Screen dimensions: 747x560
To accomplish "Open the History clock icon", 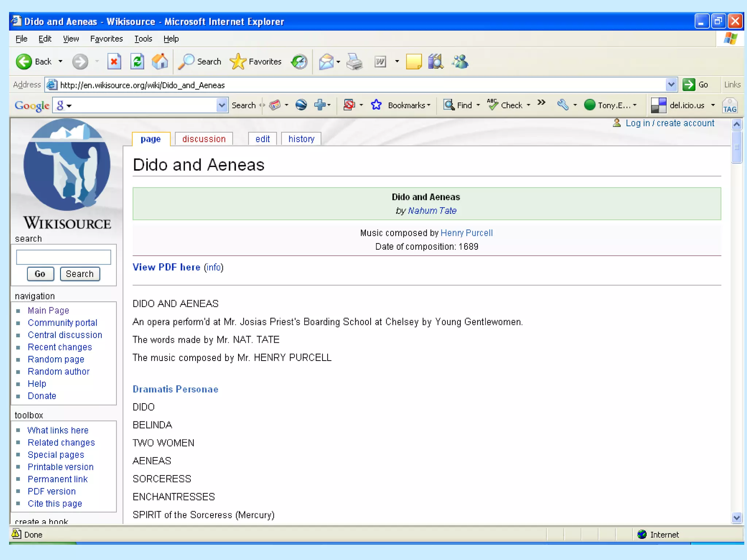I will tap(299, 62).
